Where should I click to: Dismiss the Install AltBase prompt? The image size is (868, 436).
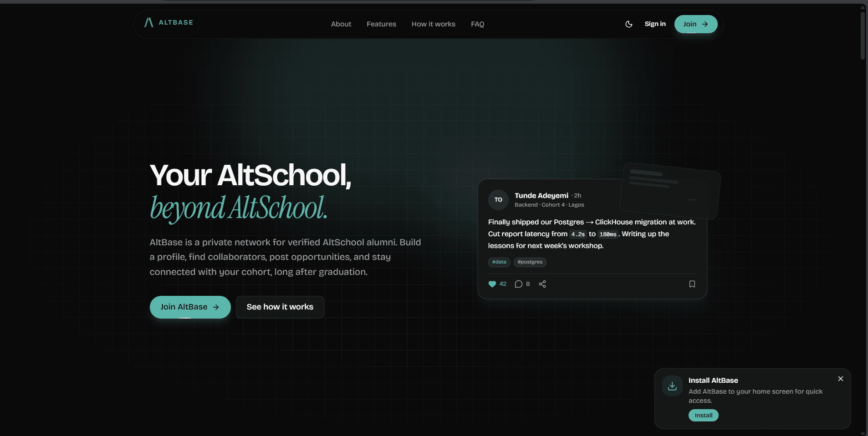[x=841, y=379]
